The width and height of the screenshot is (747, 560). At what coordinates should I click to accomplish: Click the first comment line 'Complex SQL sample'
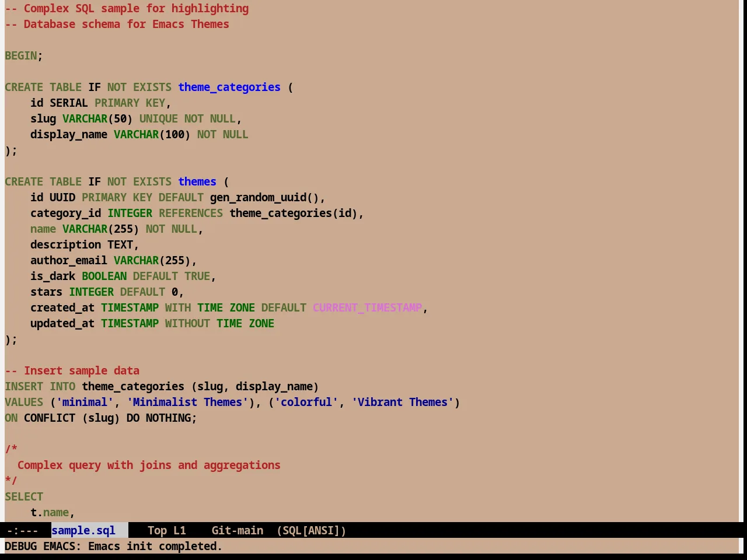(127, 8)
